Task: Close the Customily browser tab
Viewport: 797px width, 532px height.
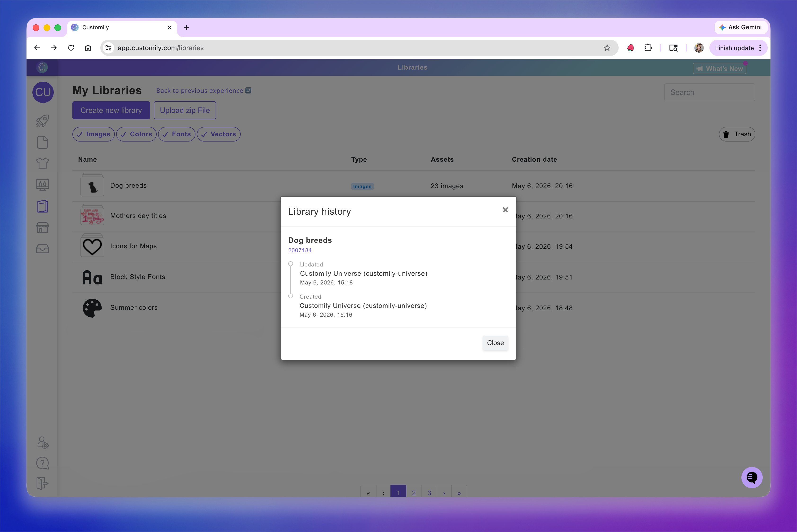Action: coord(169,27)
